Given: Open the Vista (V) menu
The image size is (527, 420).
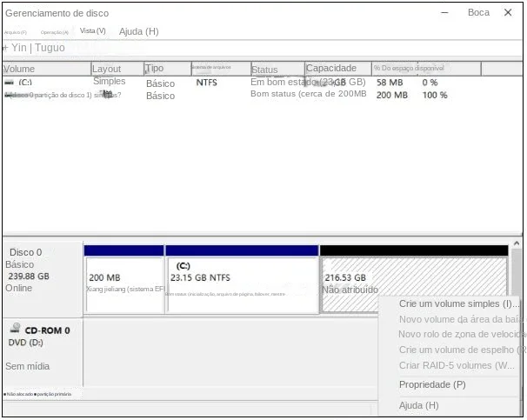Looking at the screenshot, I should point(93,31).
